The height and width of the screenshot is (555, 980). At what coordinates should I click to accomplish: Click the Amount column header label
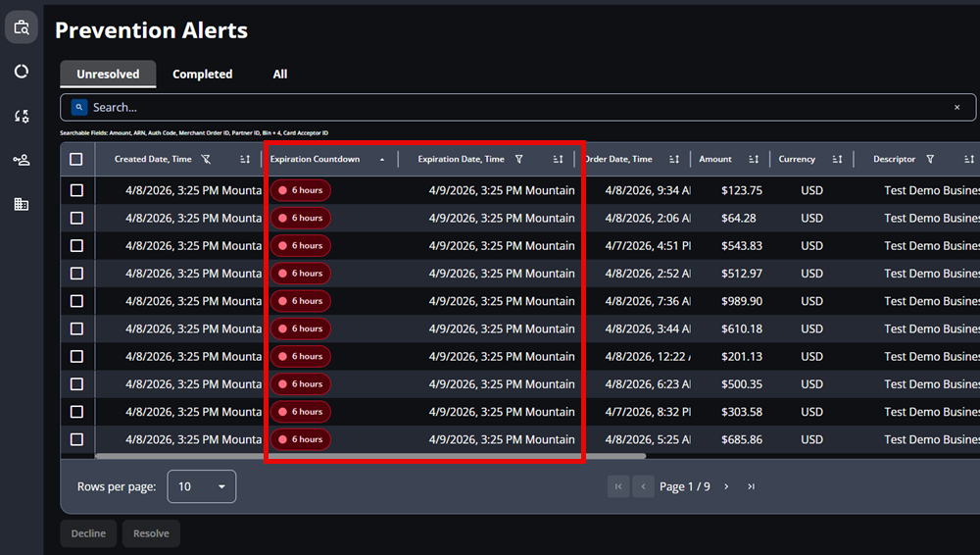click(x=715, y=159)
